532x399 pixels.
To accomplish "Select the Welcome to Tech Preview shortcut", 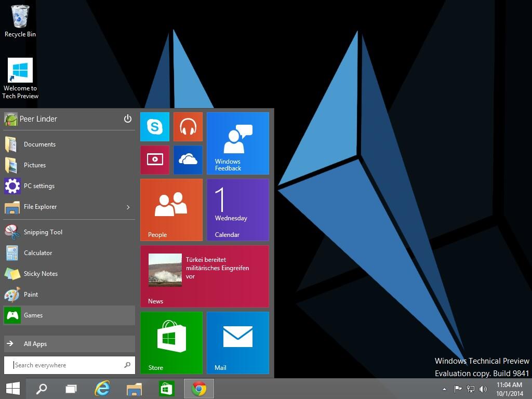I will (x=20, y=79).
